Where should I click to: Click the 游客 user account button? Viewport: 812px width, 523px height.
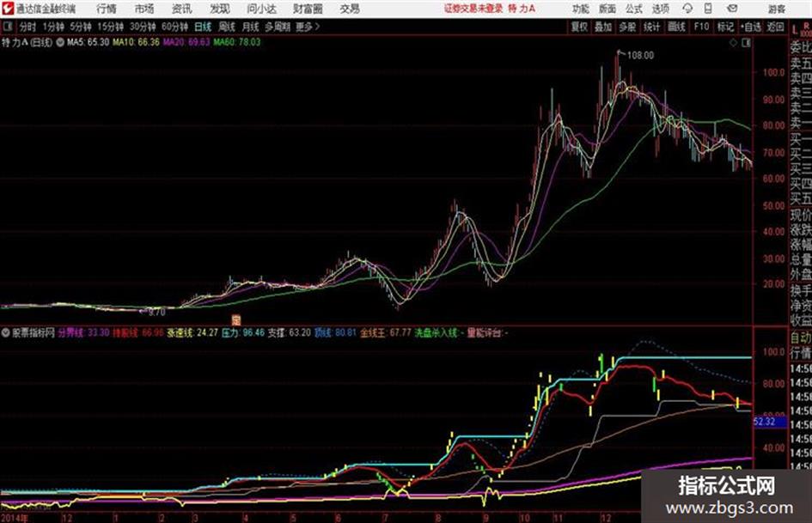[x=776, y=9]
